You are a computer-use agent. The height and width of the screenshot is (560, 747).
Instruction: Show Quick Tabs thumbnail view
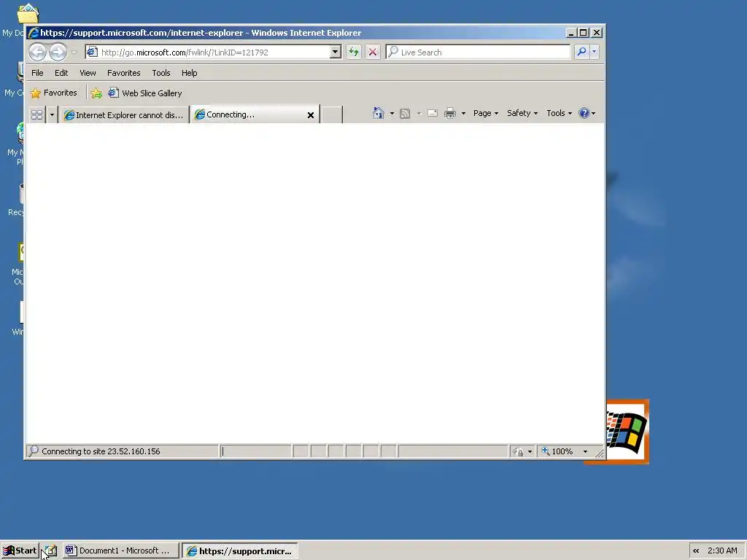pos(36,114)
